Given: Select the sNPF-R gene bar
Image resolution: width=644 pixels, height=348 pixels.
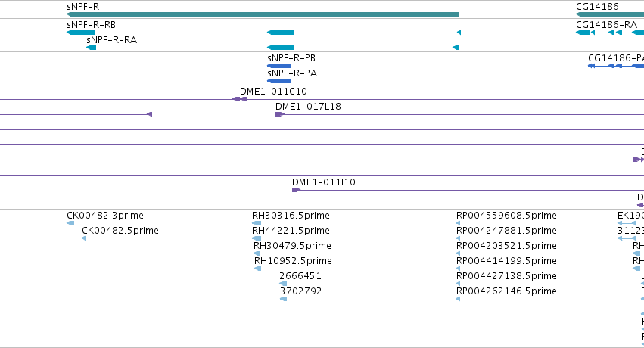Looking at the screenshot, I should coord(263,14).
